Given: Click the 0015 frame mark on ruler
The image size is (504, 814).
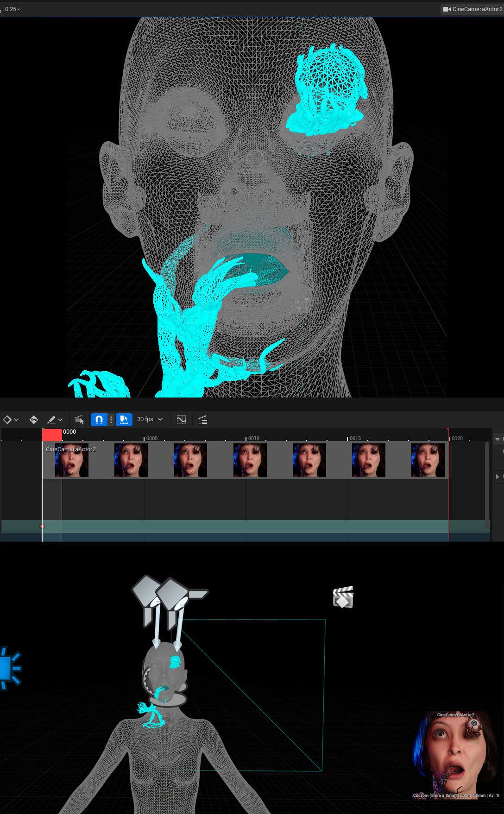Looking at the screenshot, I should (x=355, y=438).
